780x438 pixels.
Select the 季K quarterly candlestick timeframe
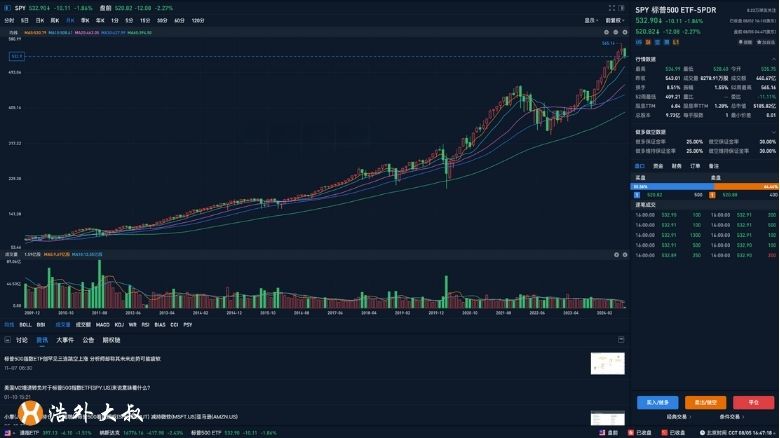(x=85, y=20)
